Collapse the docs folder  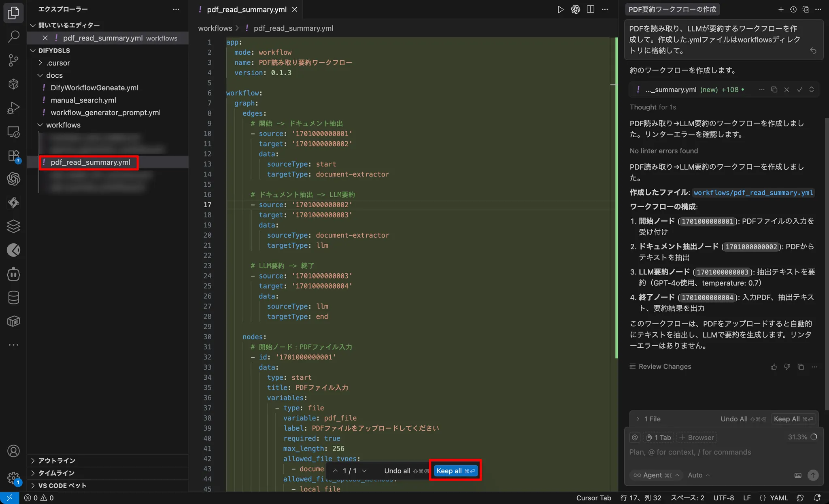pos(54,75)
